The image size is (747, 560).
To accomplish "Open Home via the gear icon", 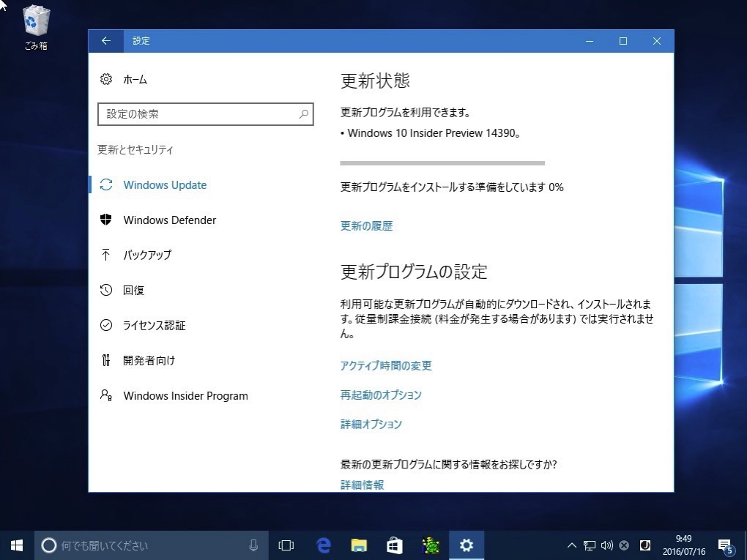I will pyautogui.click(x=106, y=80).
